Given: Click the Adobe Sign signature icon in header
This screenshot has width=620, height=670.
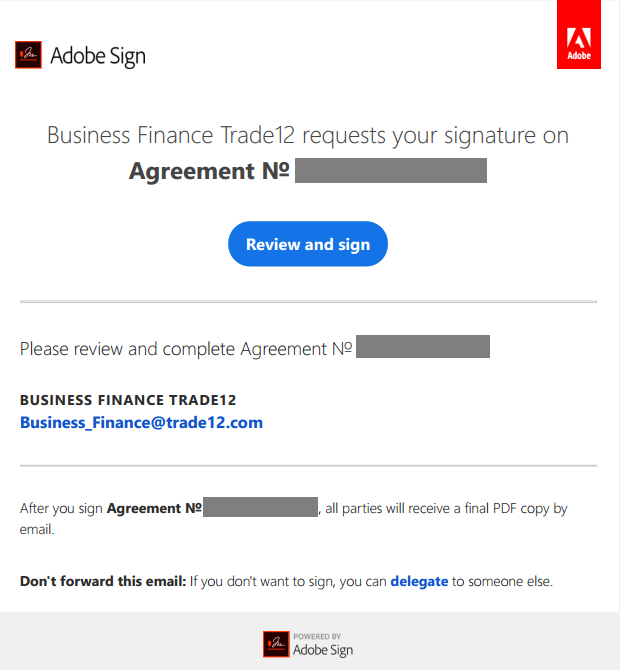Looking at the screenshot, I should (29, 55).
